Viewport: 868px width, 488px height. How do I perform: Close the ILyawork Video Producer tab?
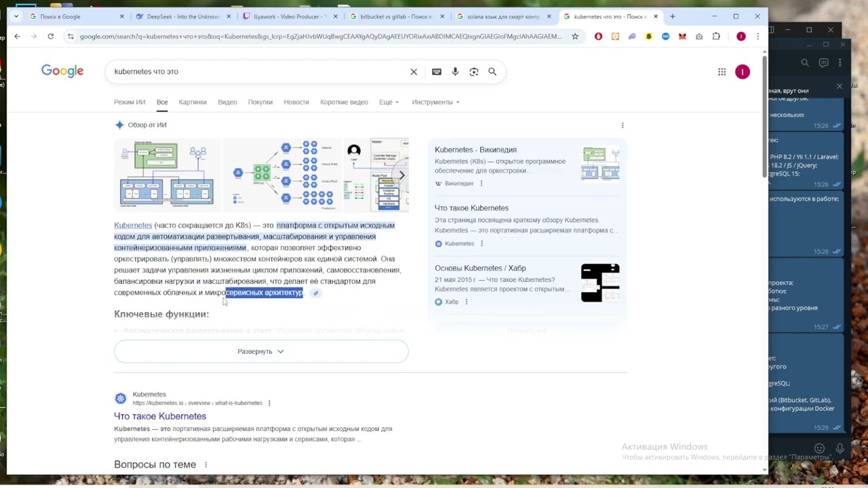coord(335,16)
